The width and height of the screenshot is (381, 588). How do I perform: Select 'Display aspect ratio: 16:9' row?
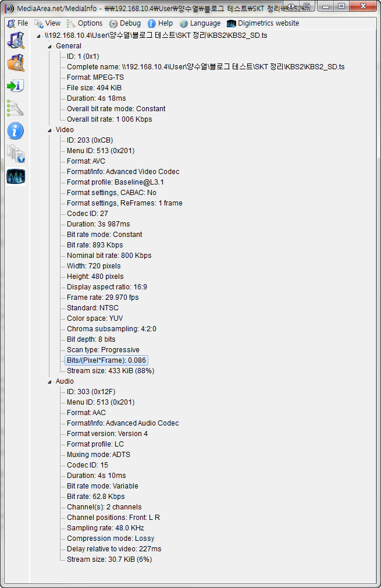coord(107,287)
